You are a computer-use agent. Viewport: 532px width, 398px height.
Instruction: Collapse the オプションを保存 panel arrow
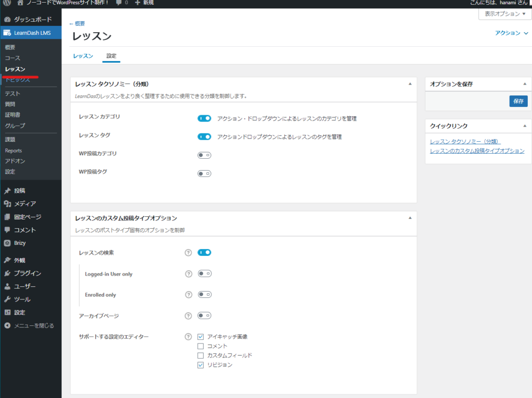[525, 84]
